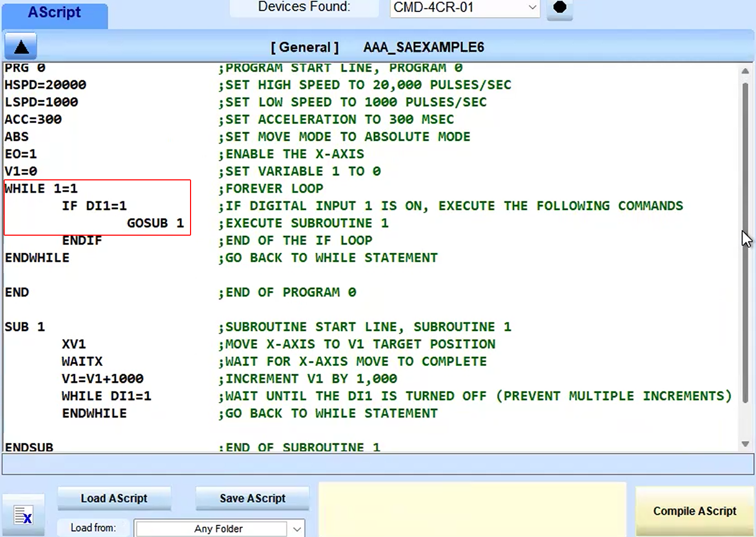The image size is (756, 537).
Task: Click the V1=0 code line
Action: 21,172
